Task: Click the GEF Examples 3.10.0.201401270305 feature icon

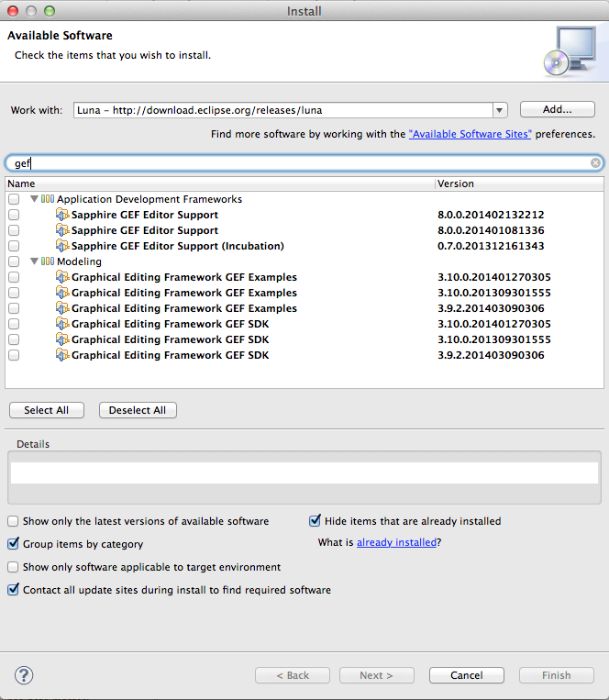Action: point(62,277)
